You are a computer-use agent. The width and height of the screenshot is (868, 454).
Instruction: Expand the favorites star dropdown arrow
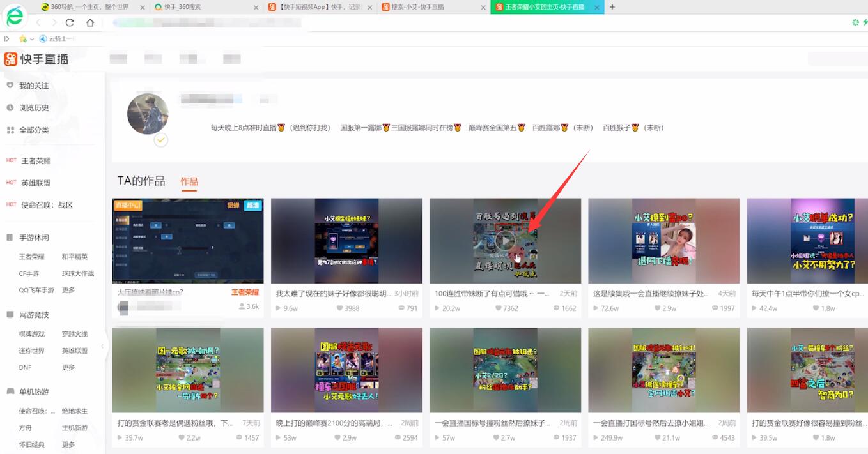32,39
